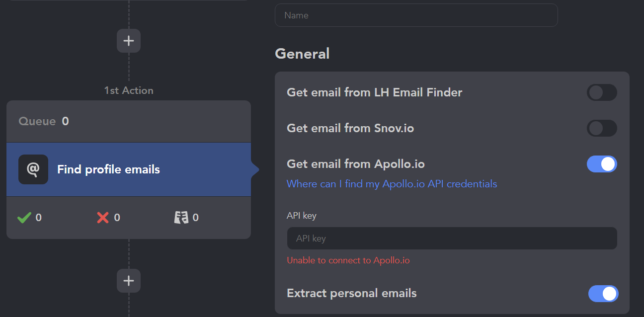The width and height of the screenshot is (644, 317).
Task: Open Where can I find Apollo.io credentials link
Action: tap(392, 184)
